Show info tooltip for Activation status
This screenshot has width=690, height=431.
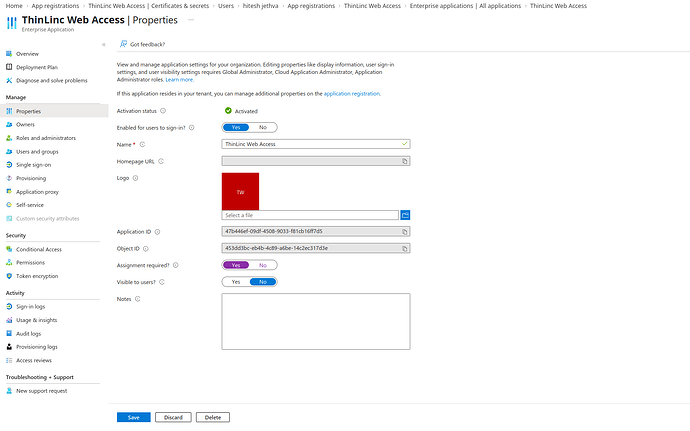(x=163, y=111)
